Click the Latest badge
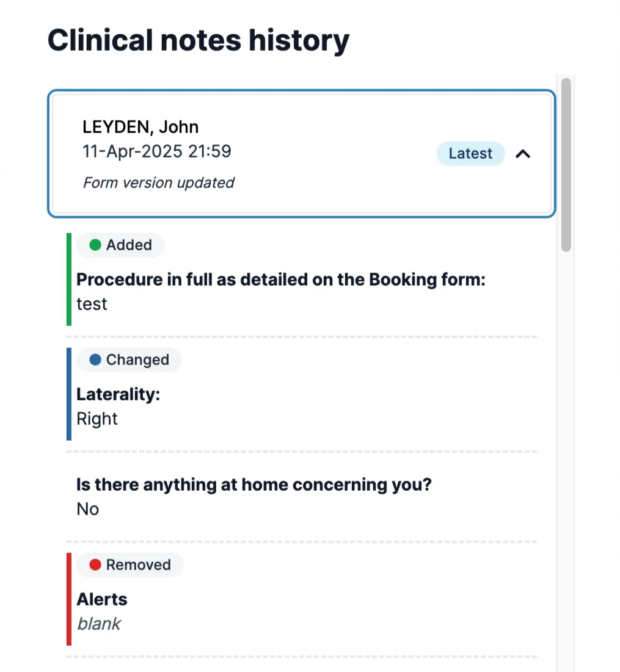The width and height of the screenshot is (620, 672). [470, 153]
